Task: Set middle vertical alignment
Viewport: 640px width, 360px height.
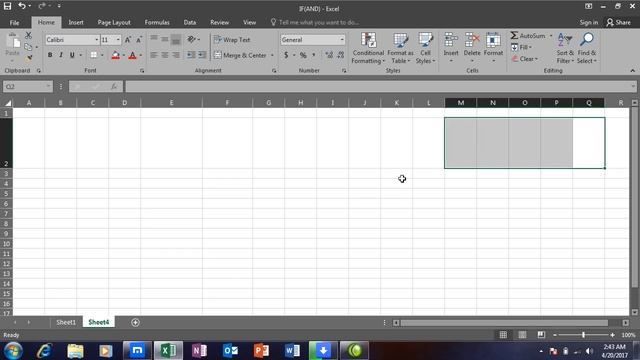Action: [164, 40]
